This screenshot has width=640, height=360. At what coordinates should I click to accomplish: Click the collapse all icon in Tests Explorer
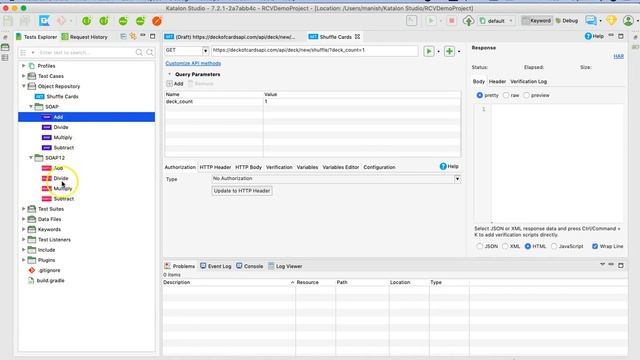(123, 36)
